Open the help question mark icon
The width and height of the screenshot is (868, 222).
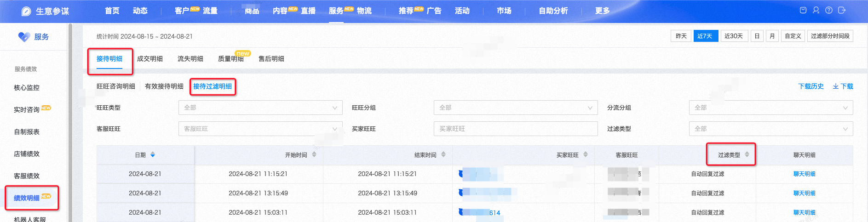pos(829,10)
